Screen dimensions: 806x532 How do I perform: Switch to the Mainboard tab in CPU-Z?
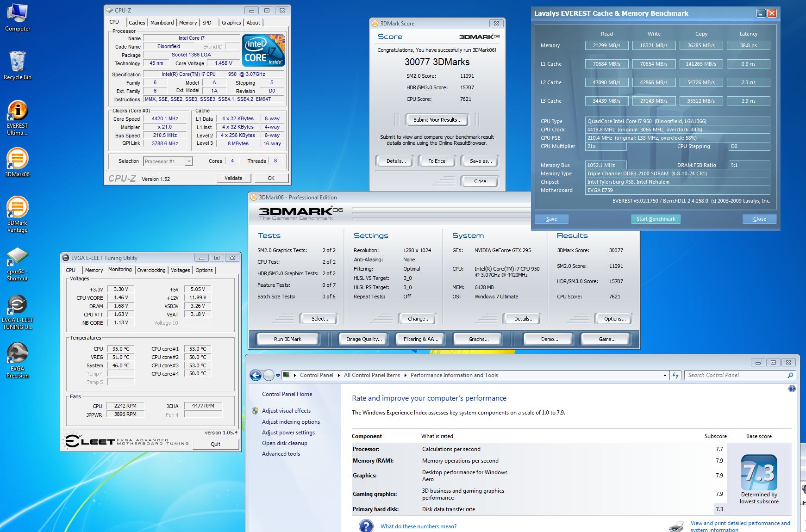[162, 23]
